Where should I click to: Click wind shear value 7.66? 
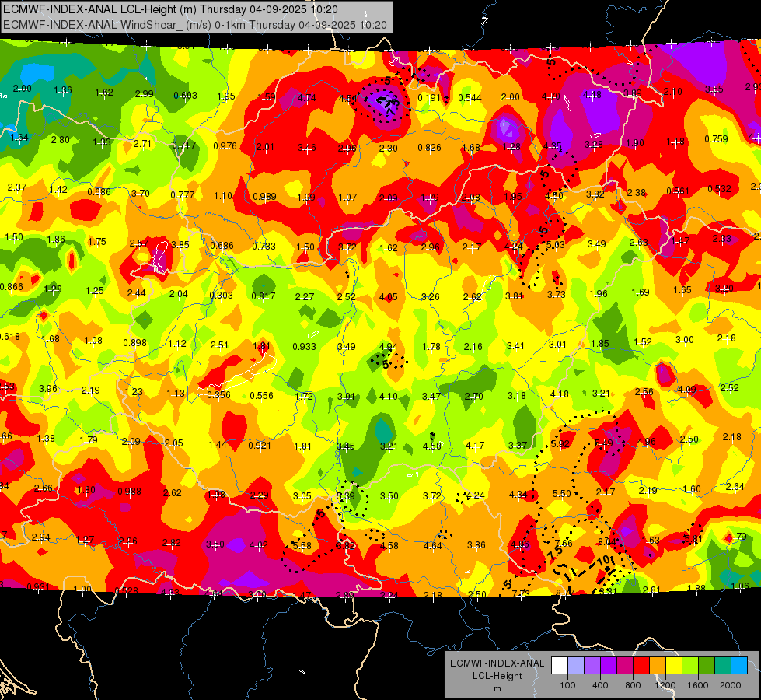tap(564, 543)
